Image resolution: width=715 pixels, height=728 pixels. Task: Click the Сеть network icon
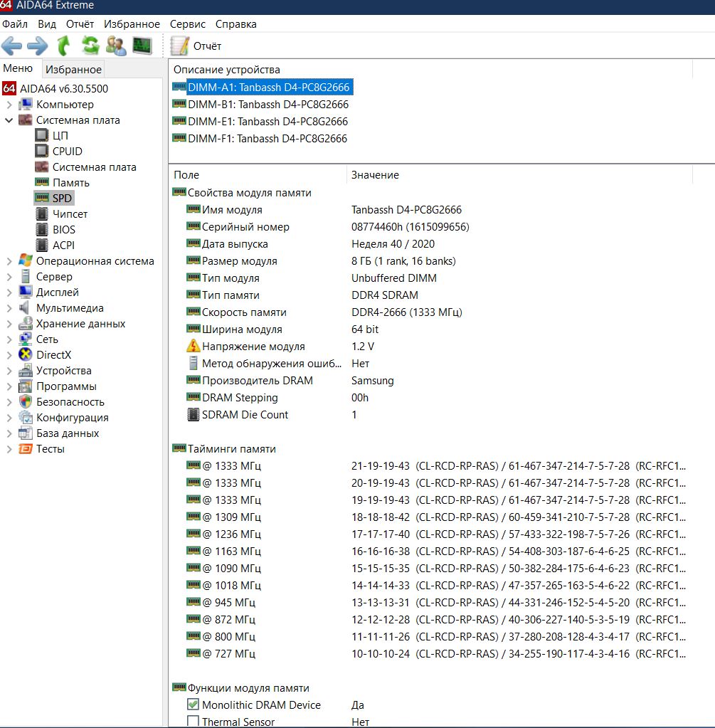[26, 339]
